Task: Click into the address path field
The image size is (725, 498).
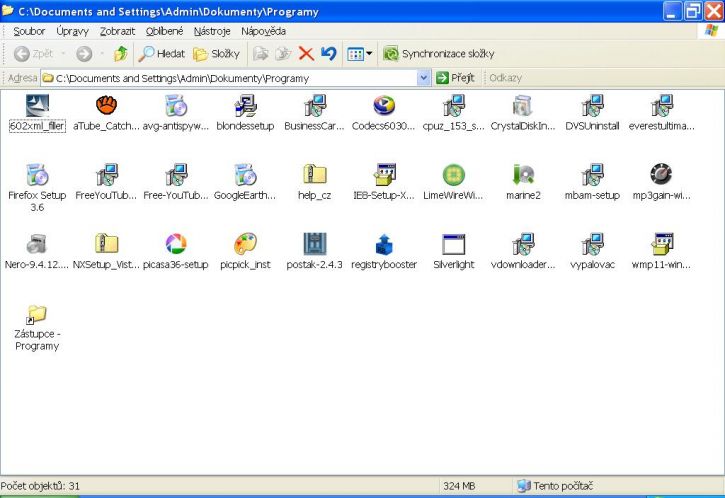Action: tap(229, 78)
